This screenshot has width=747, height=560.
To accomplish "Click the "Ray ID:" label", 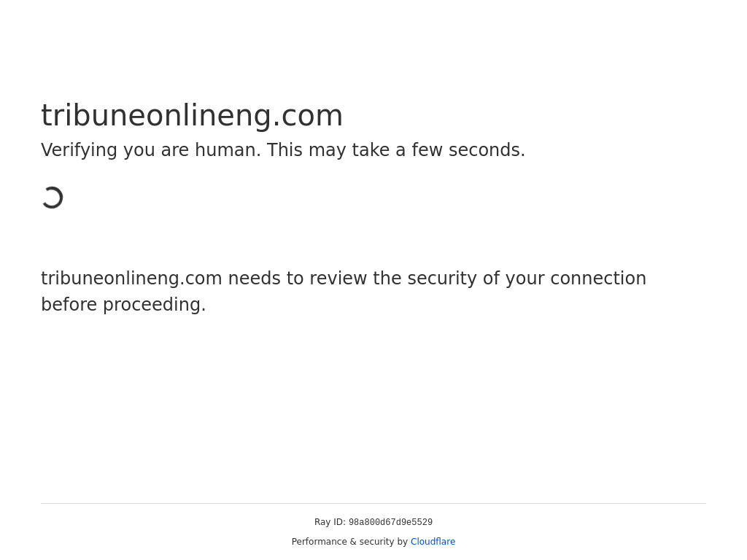I will tap(330, 522).
